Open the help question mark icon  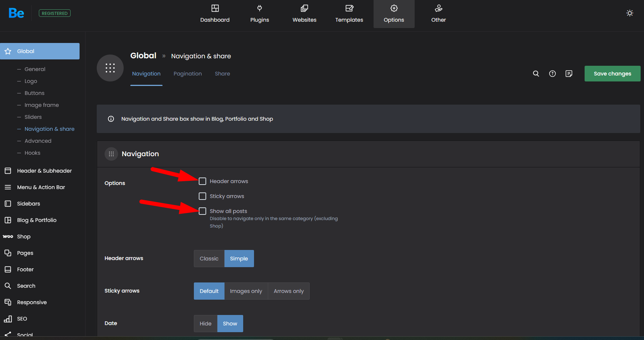coord(552,74)
